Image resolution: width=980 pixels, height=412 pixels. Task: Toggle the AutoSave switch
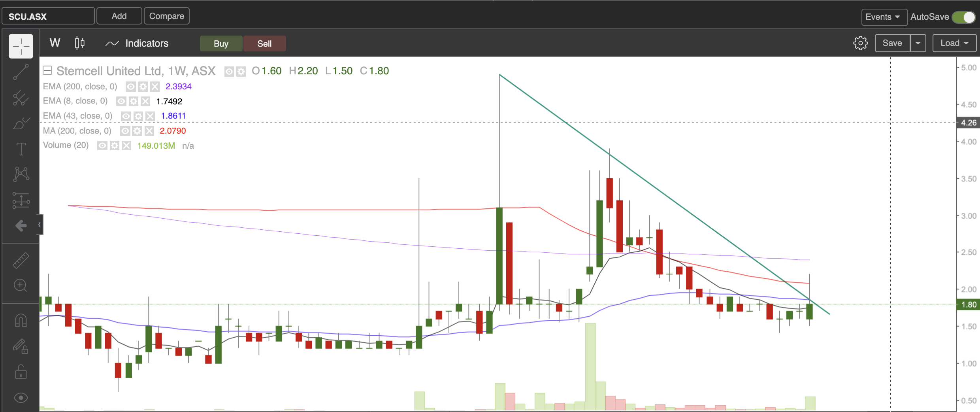(x=964, y=17)
